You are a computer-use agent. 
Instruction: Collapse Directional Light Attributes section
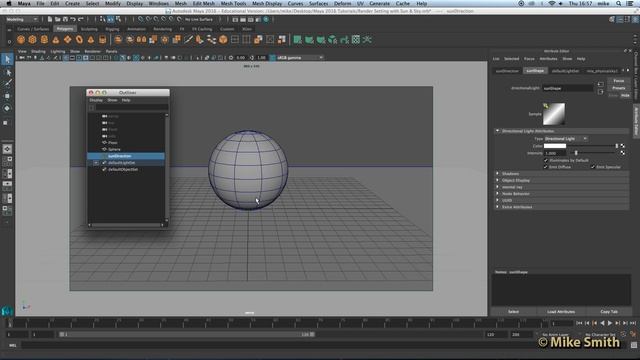(498, 131)
